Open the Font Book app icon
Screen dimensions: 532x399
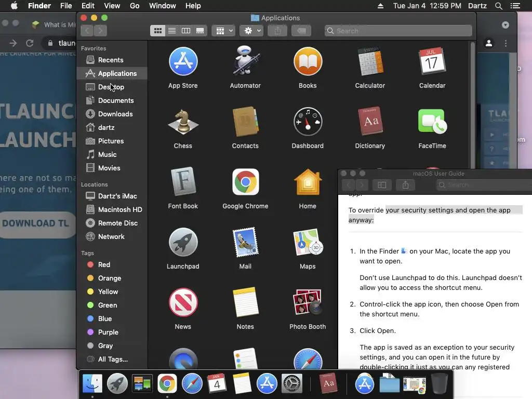tap(183, 182)
